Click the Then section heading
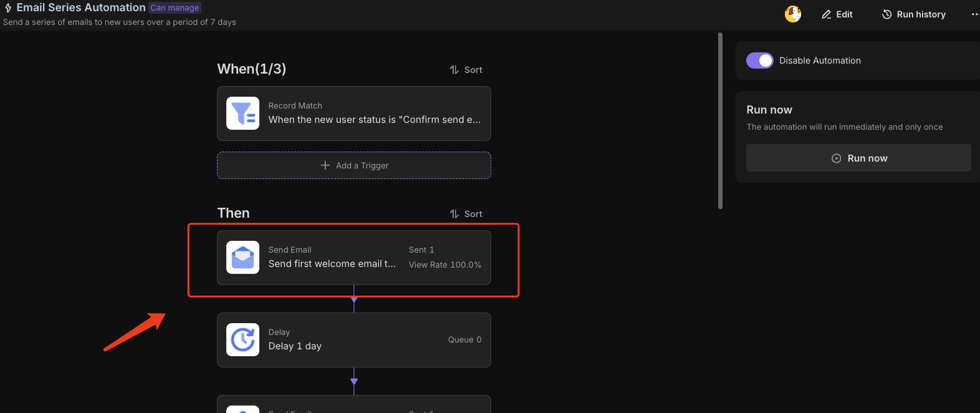The image size is (980, 413). coord(233,213)
